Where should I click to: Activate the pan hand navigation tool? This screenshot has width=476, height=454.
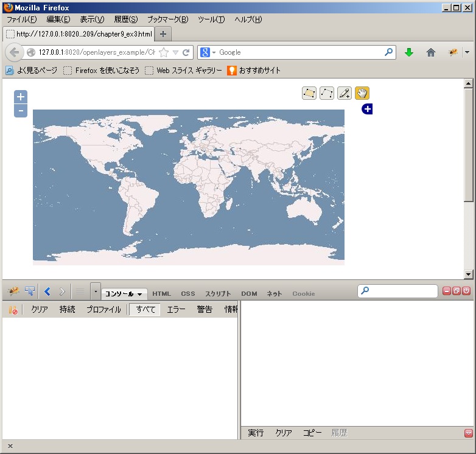(362, 93)
